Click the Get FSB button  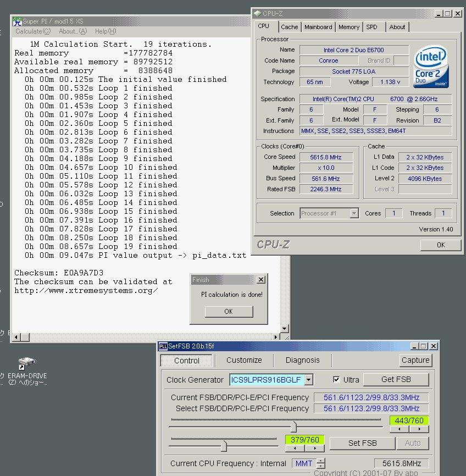click(396, 379)
